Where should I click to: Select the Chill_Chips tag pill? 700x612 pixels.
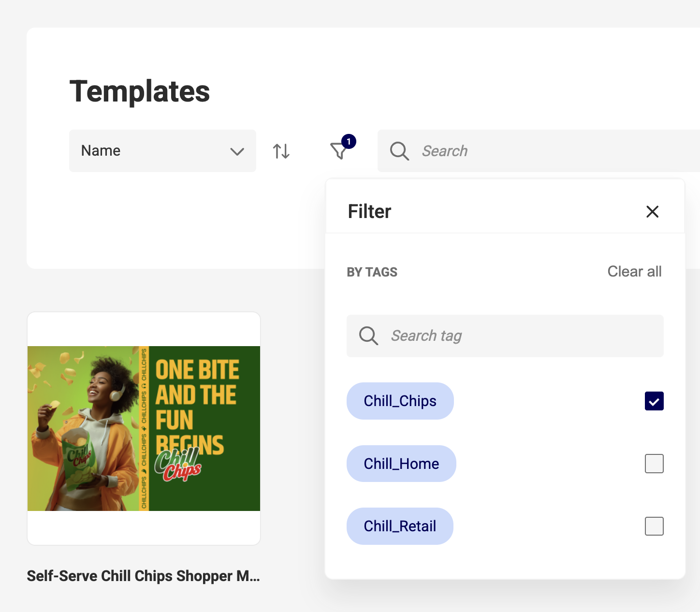[400, 401]
